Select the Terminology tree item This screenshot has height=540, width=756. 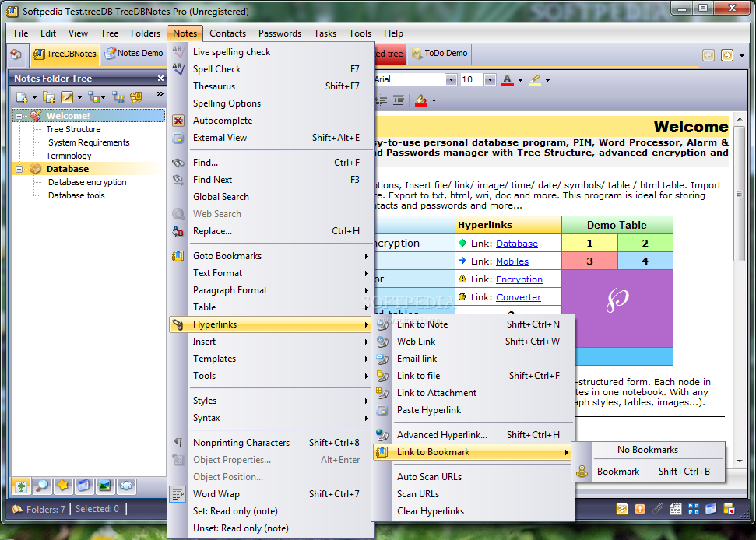click(x=69, y=156)
